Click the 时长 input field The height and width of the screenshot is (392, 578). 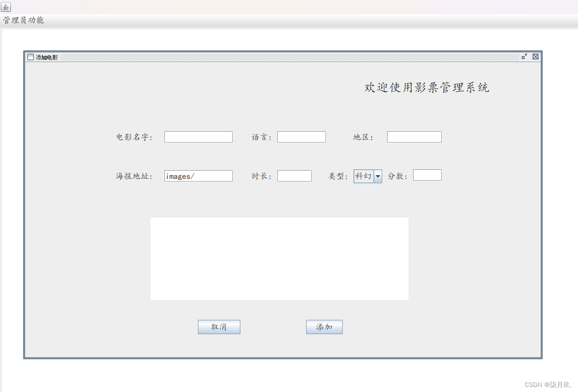[x=294, y=176]
